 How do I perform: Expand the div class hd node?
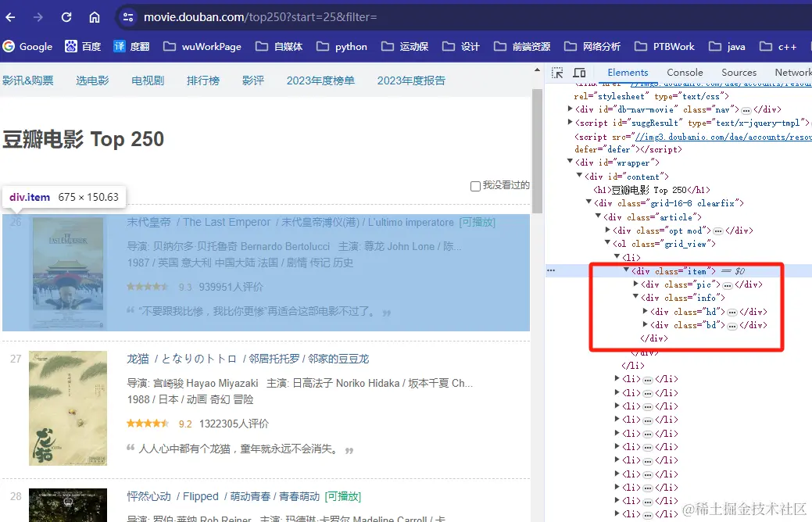[646, 312]
